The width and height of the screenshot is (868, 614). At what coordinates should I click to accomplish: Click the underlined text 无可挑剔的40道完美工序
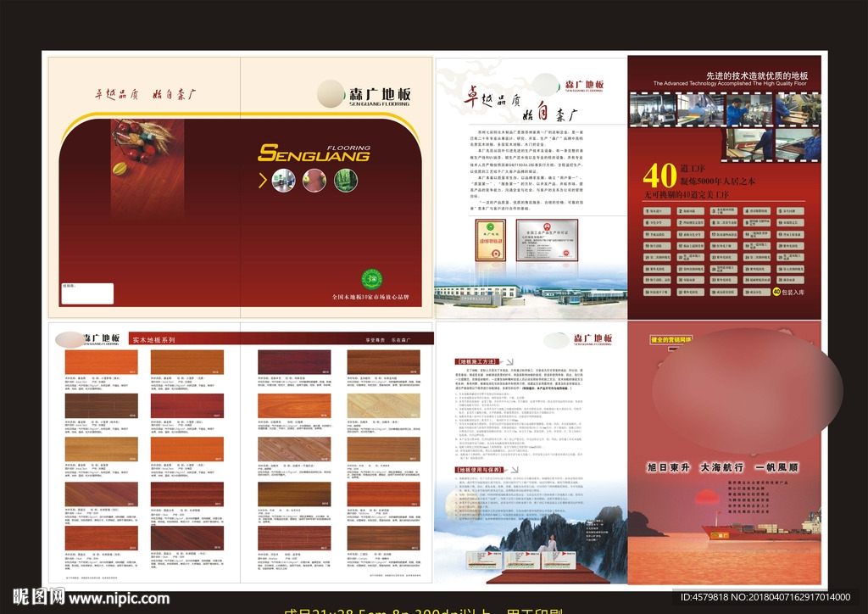[x=687, y=195]
